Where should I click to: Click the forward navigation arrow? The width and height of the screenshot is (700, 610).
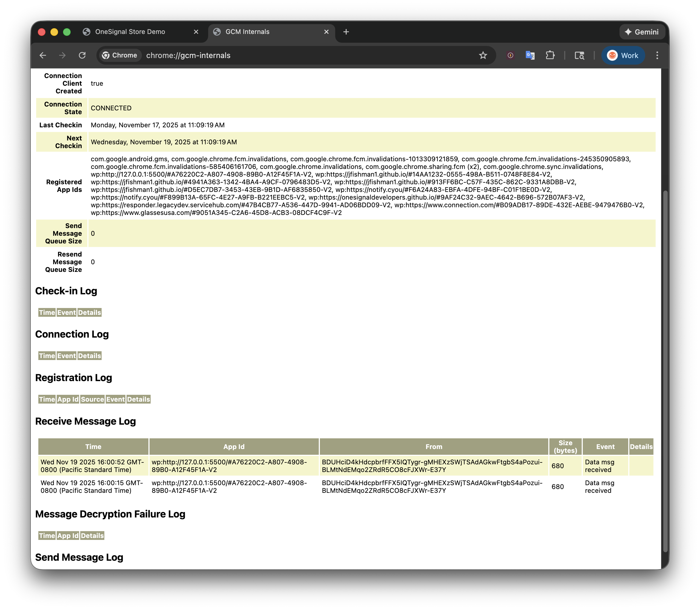point(62,56)
